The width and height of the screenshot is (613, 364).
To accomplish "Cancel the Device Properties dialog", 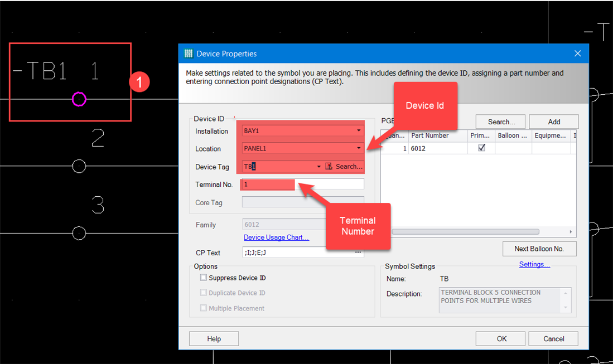I will (x=553, y=338).
